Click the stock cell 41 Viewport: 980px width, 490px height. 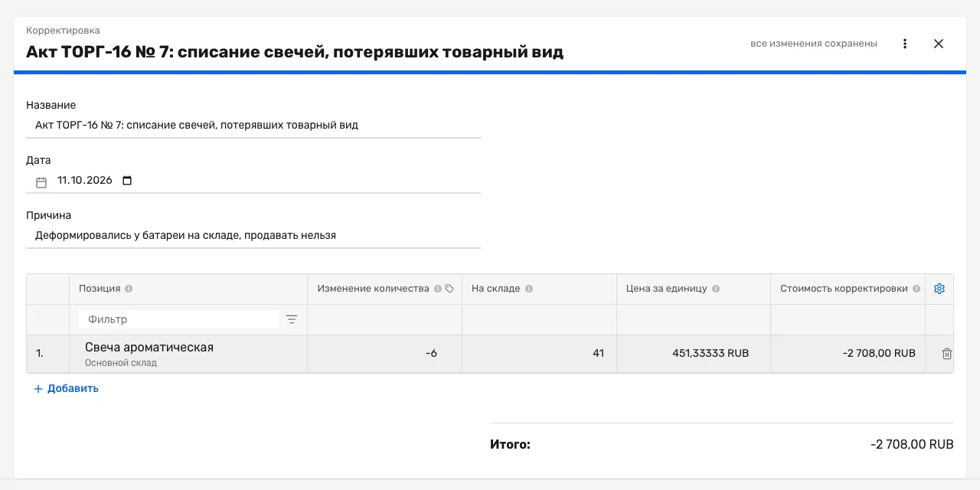coord(540,354)
